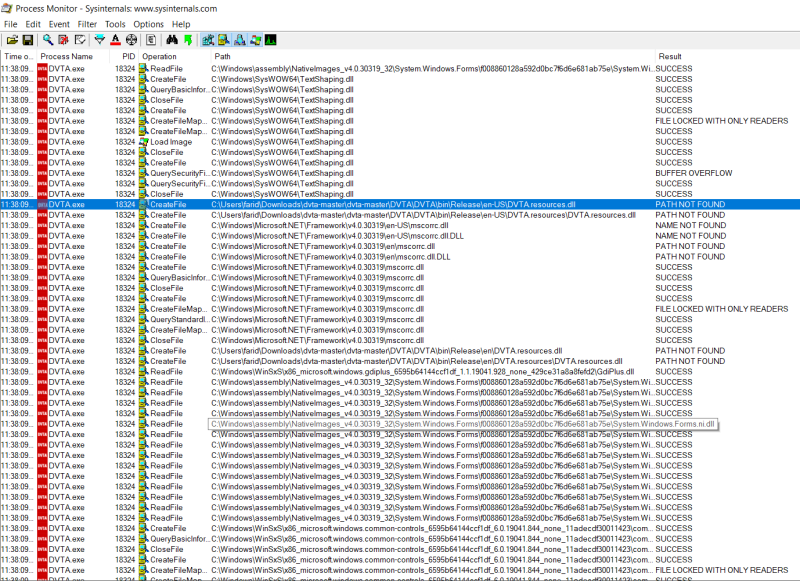This screenshot has width=800, height=581.
Task: Open the File menu
Action: point(10,24)
